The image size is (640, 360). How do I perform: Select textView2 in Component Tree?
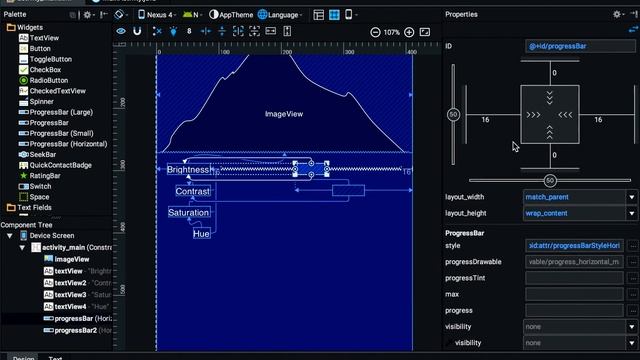pos(77,283)
